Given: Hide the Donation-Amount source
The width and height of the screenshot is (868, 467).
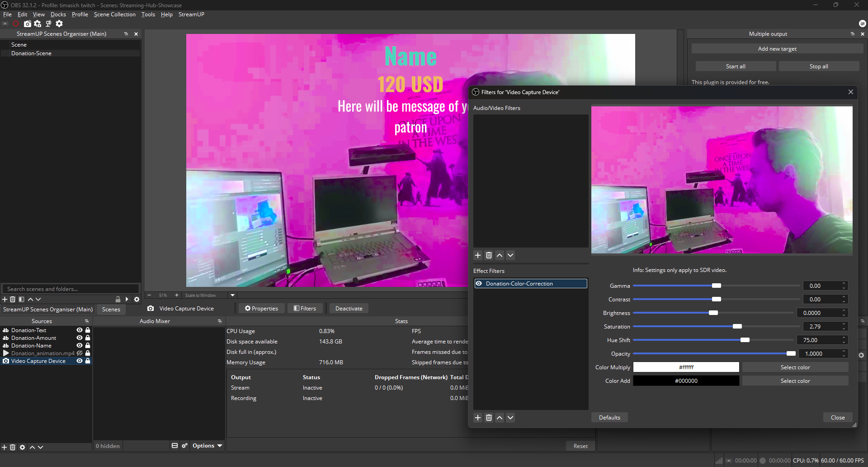Looking at the screenshot, I should tap(80, 338).
